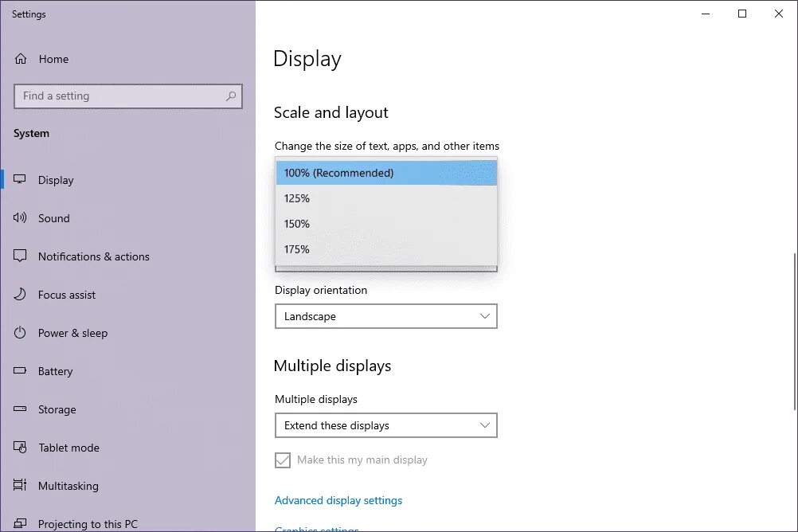Click the Display monitor icon in sidebar

coord(20,179)
